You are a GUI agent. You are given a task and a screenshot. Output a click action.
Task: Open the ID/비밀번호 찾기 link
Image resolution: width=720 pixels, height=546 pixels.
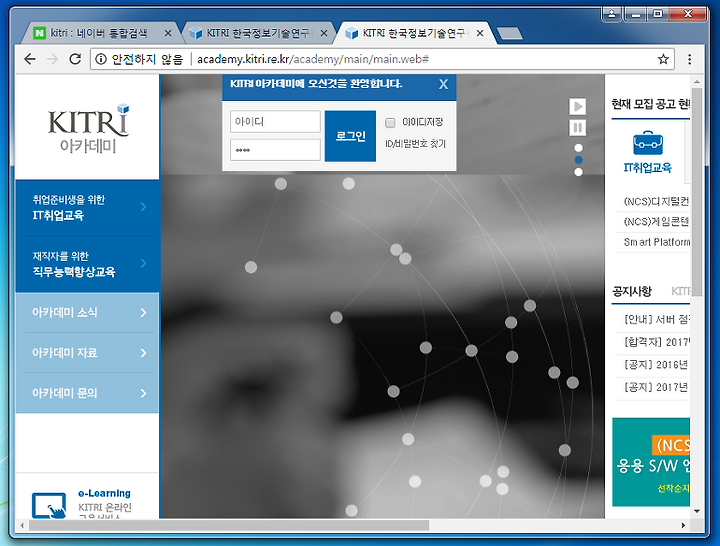point(415,144)
